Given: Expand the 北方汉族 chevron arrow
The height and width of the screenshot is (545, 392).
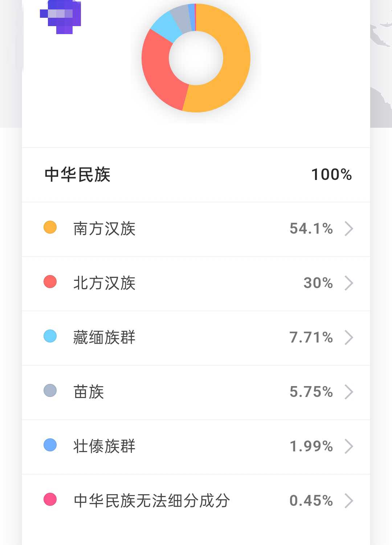Looking at the screenshot, I should [349, 283].
